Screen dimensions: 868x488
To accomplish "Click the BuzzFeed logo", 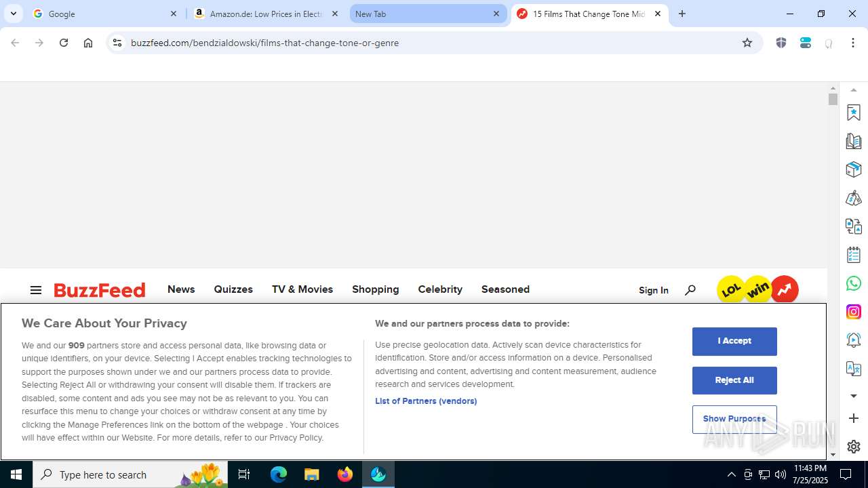I will 100,290.
